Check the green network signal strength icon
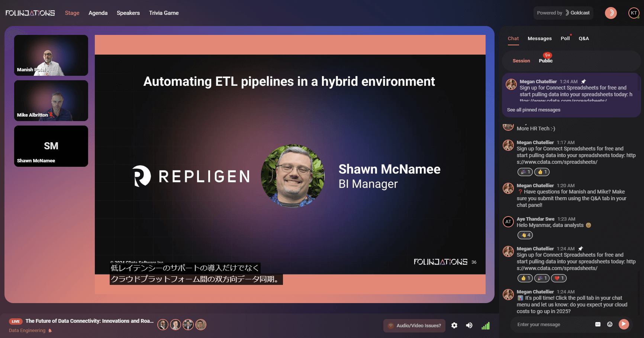The height and width of the screenshot is (338, 644). (x=486, y=326)
